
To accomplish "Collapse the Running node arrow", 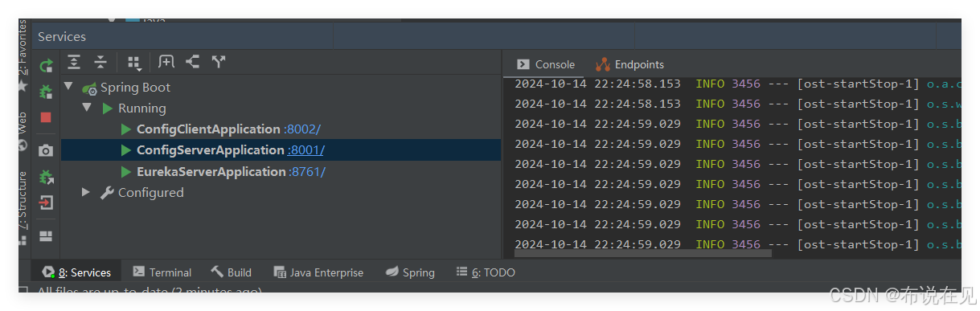I will point(87,108).
